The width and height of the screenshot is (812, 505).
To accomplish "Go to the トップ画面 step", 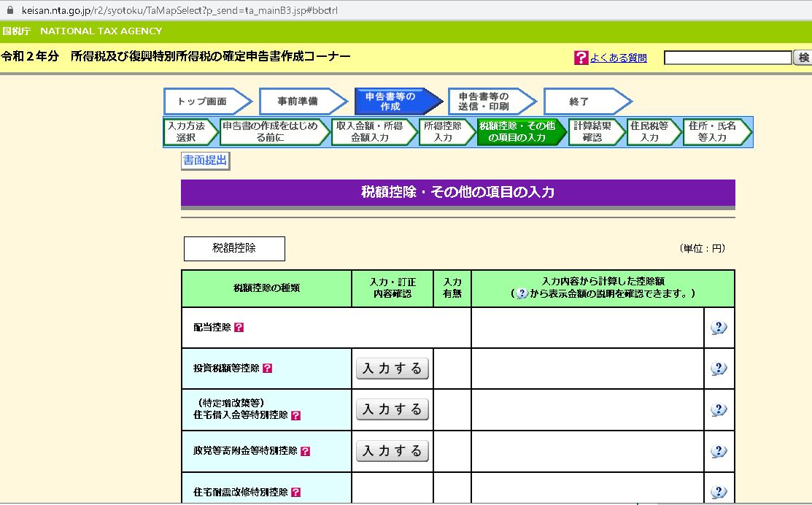I will (x=202, y=101).
